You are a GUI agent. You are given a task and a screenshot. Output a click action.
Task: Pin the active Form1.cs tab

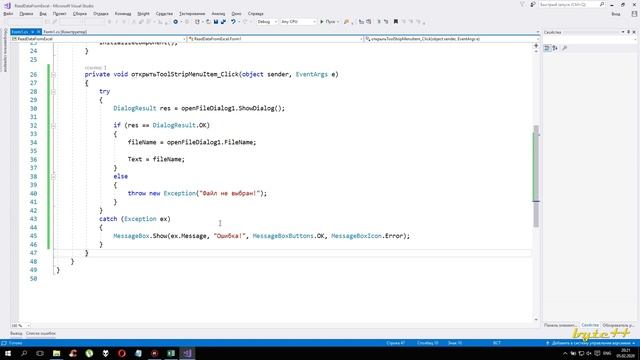click(33, 31)
